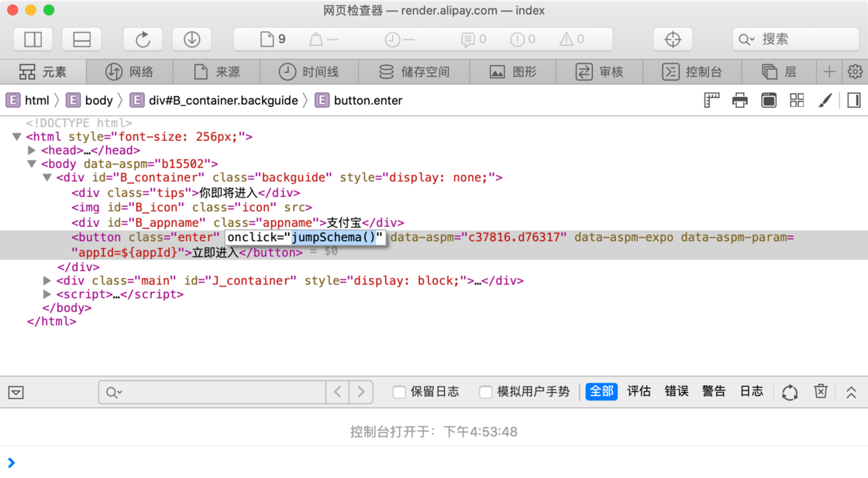Select the closing </body> tag line

tap(67, 308)
